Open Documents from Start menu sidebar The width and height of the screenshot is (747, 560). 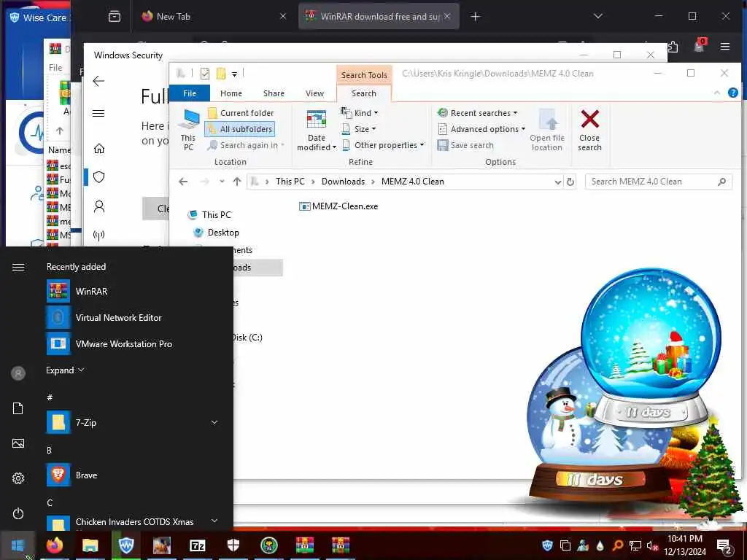click(x=18, y=408)
